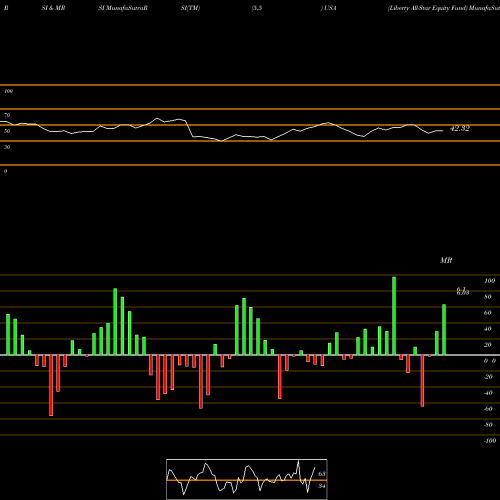Select the 'SI & MR' header text
Screen dimensions: 500x500
[x=53, y=8]
